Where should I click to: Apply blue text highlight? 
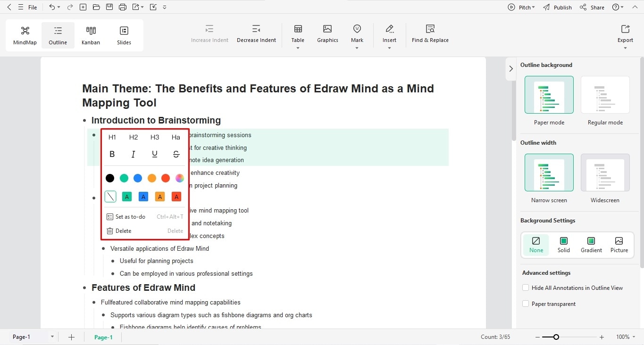coord(143,197)
